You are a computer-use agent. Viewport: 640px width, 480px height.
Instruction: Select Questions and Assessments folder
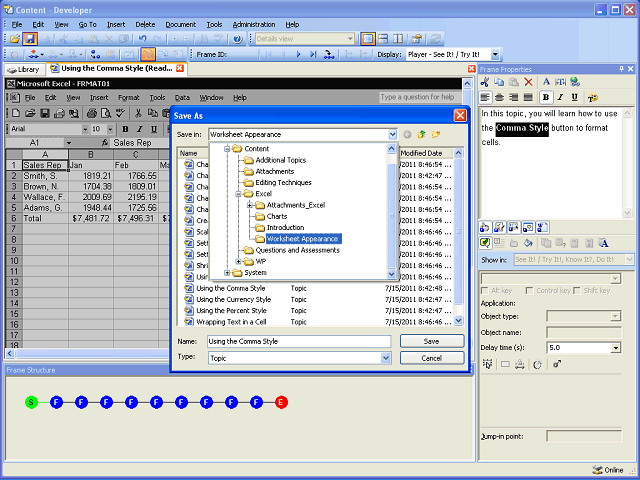297,250
